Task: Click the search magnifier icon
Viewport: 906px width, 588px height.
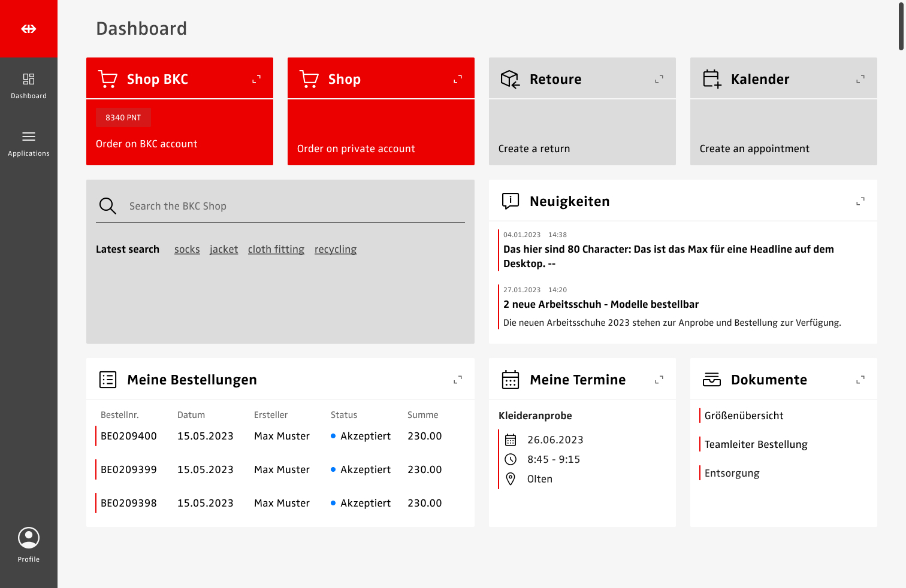Action: click(108, 206)
